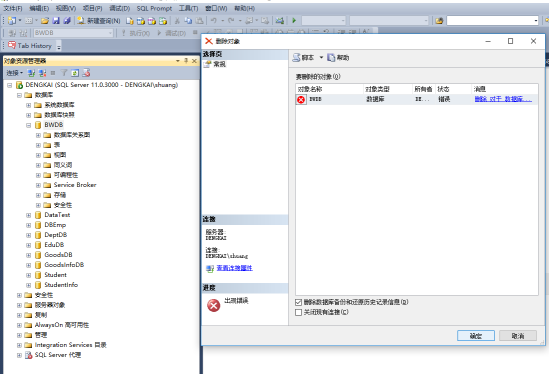Collapse the 数据库 folder node
The image size is (549, 374).
(x=19, y=95)
